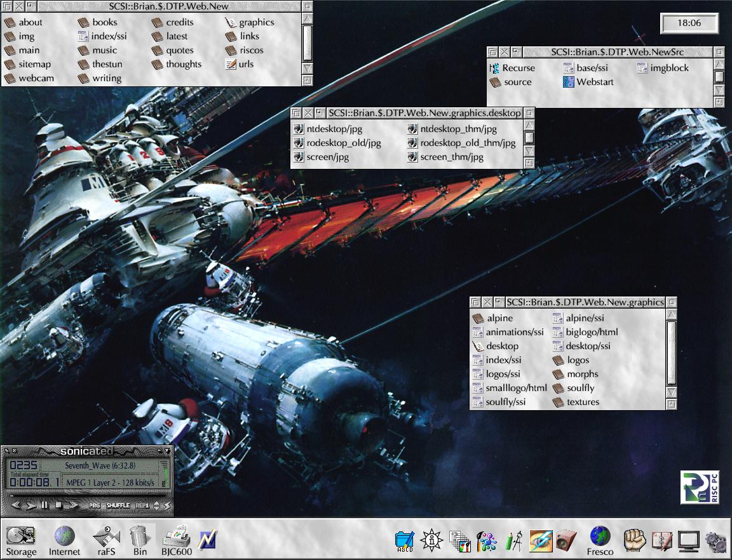The image size is (732, 560).
Task: Launch the pencil and compass Draw icon
Action: pos(513,542)
